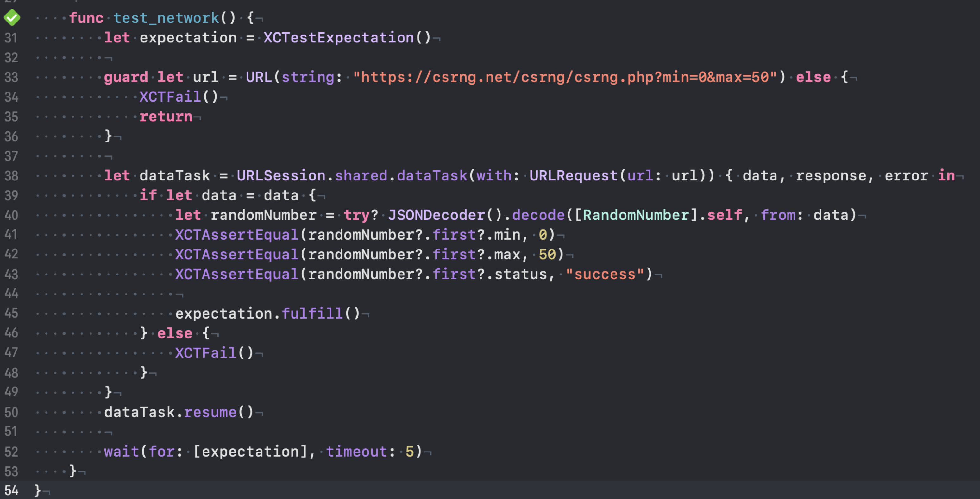Click line number 31 in gutter

11,38
